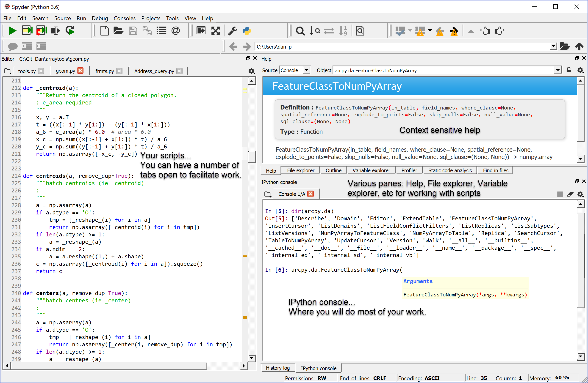This screenshot has width=588, height=383.
Task: Click the magnifier Find text icon
Action: pyautogui.click(x=300, y=31)
